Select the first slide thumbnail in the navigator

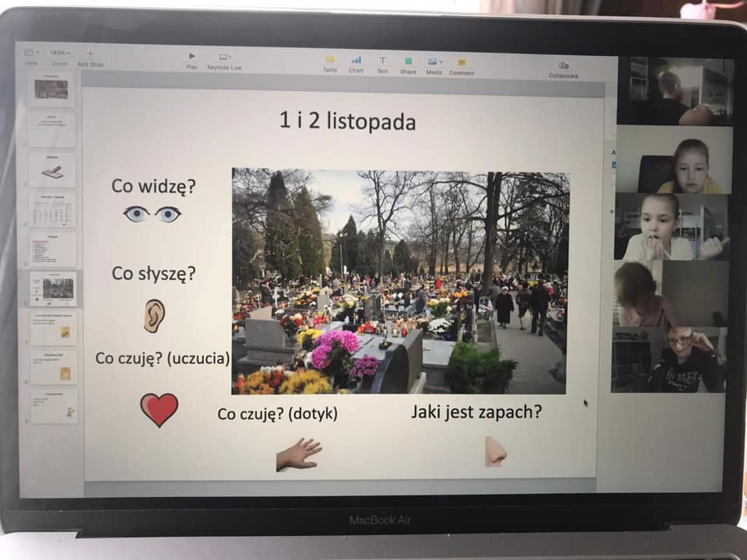51,89
